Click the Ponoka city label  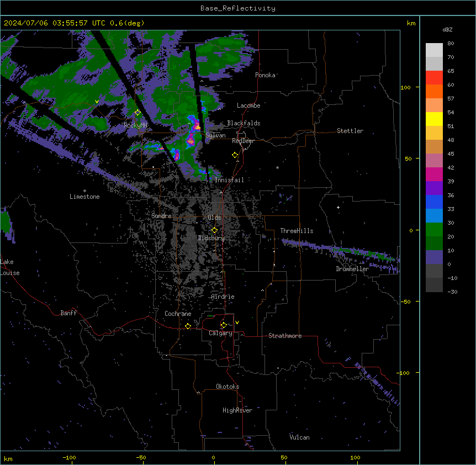click(x=265, y=75)
